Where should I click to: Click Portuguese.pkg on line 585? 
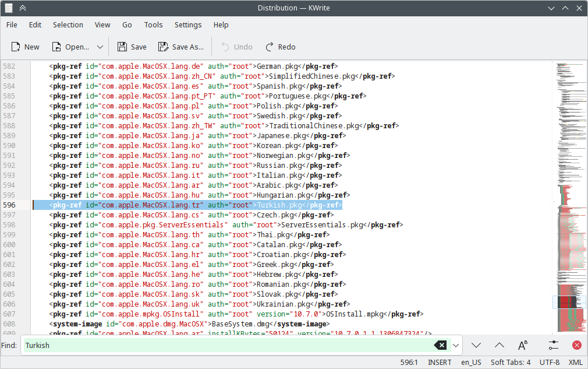point(297,96)
